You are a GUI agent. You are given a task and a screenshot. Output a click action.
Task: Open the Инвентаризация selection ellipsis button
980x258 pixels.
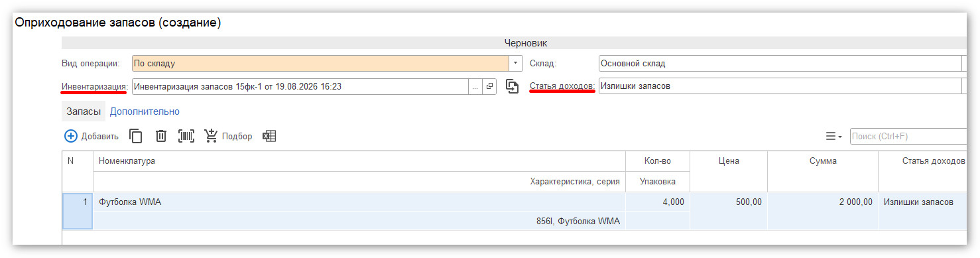(475, 86)
